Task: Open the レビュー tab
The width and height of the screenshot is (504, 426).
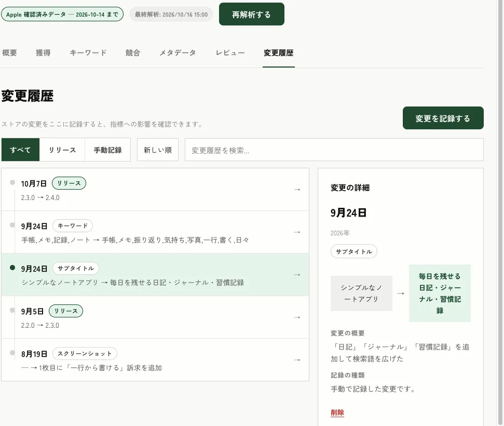Action: tap(230, 53)
